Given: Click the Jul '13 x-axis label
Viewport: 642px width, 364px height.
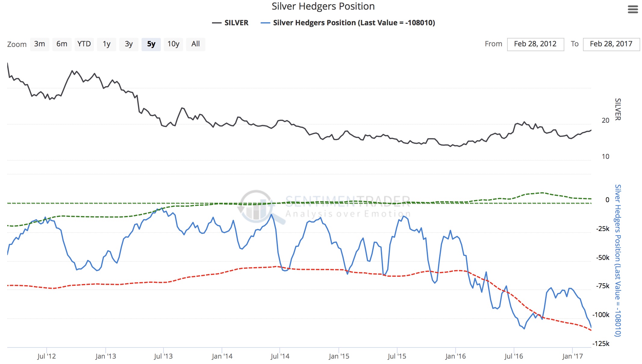Looking at the screenshot, I should click(x=163, y=356).
